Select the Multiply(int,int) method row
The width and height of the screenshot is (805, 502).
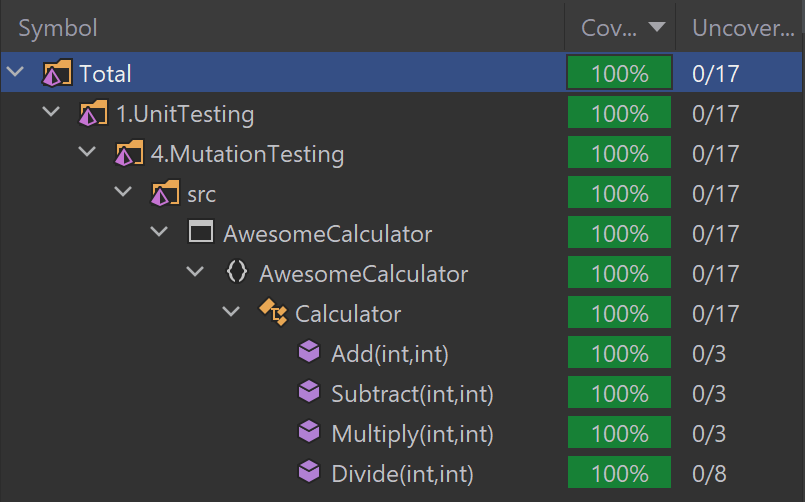(x=412, y=433)
